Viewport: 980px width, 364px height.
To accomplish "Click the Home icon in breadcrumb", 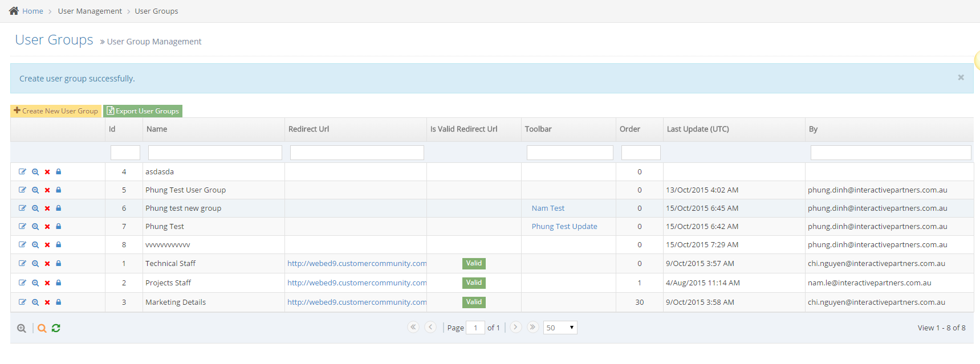I will (x=14, y=11).
